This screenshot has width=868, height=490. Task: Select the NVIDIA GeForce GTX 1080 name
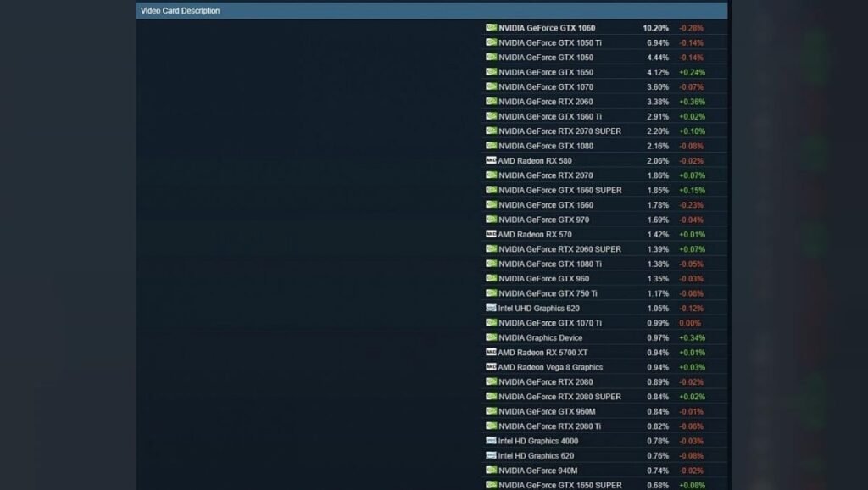click(x=546, y=146)
